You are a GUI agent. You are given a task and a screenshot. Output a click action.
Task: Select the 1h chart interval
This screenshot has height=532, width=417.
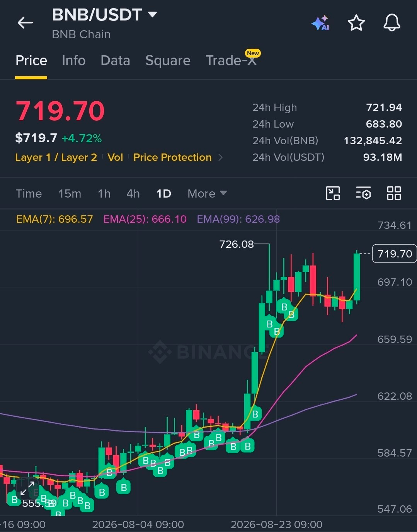point(104,193)
